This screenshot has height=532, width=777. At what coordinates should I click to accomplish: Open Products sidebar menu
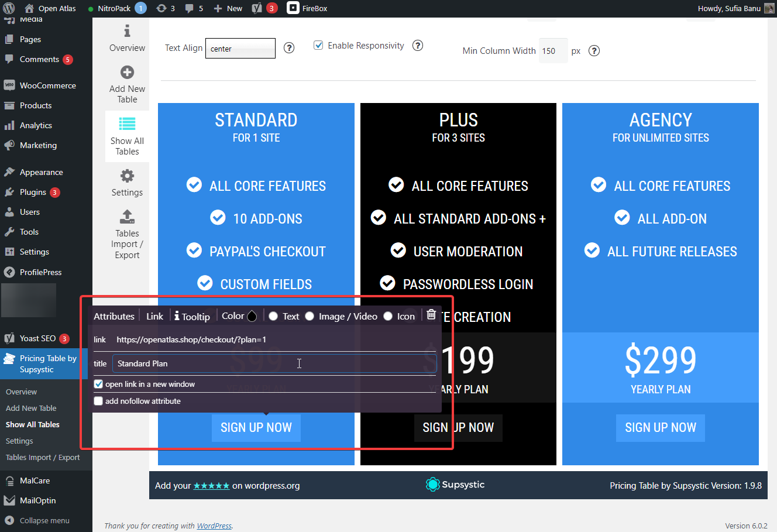pyautogui.click(x=36, y=105)
